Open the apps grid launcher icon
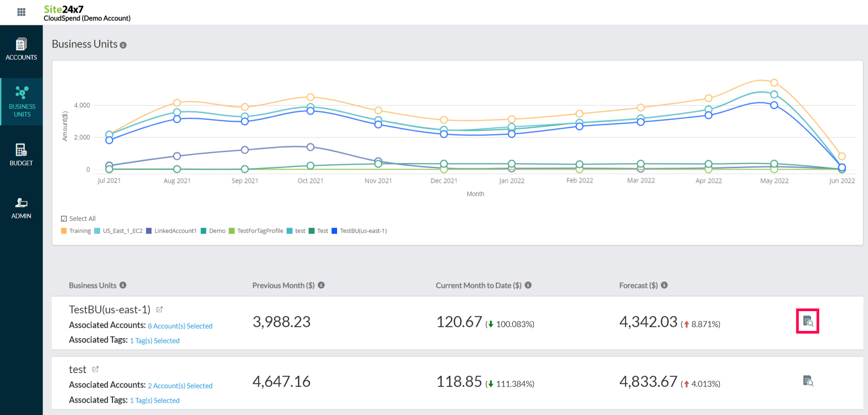Screen dimensions: 868x415 (x=21, y=12)
